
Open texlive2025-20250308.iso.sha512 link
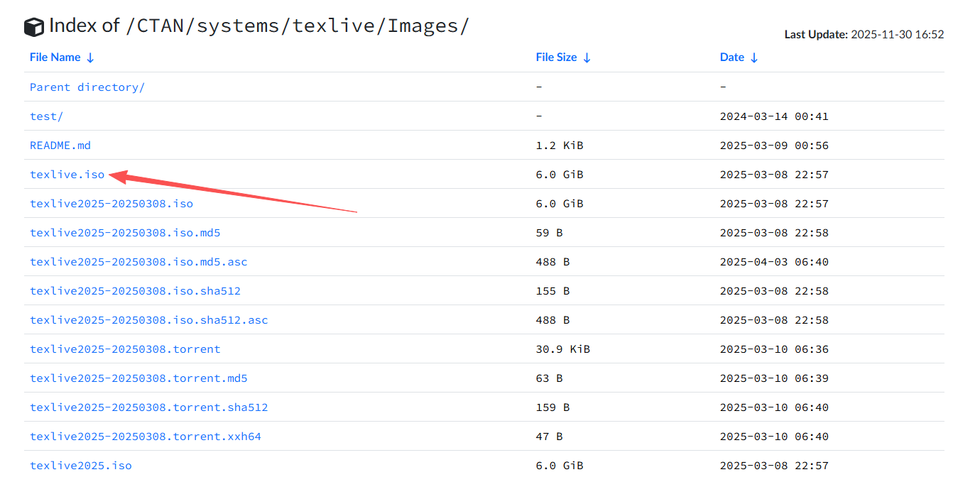click(135, 291)
